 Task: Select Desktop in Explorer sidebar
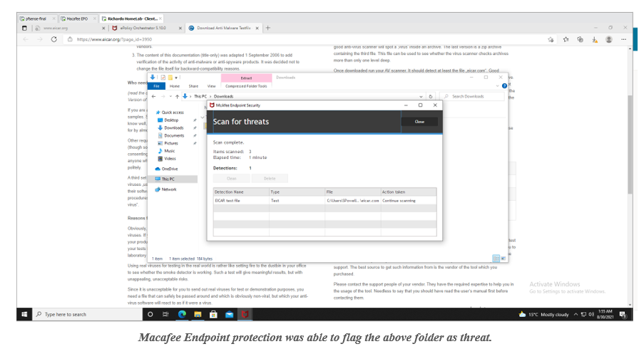[171, 120]
